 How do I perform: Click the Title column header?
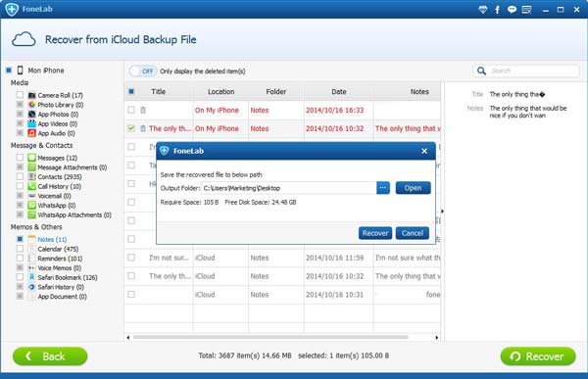(158, 91)
